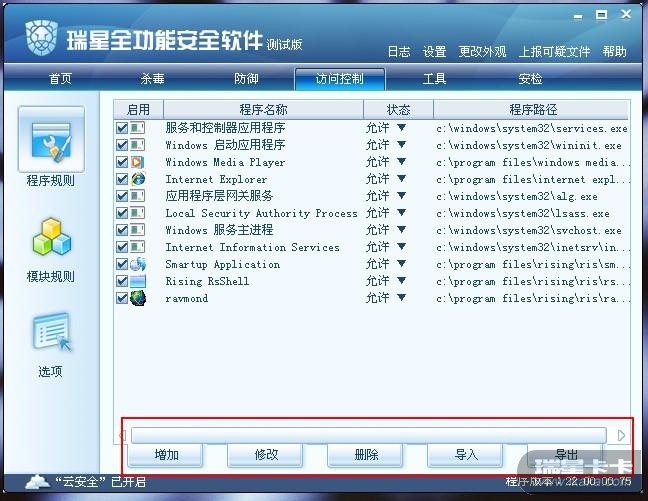Uncheck 服务和控制器应用程序 enable checkbox
648x501 pixels.
click(x=122, y=128)
